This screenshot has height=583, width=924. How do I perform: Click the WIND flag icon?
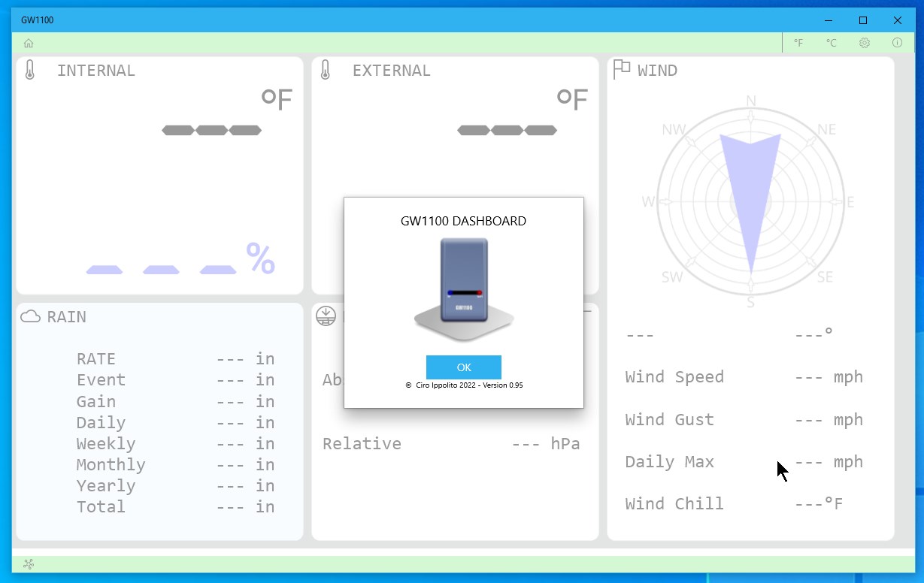(622, 69)
